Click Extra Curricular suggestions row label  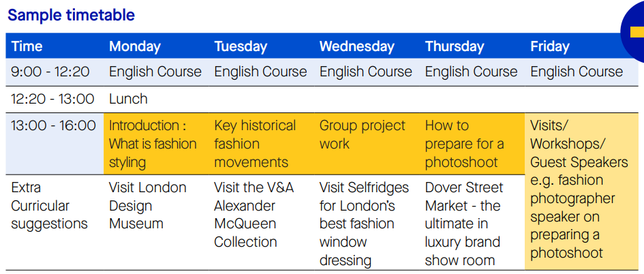pyautogui.click(x=49, y=206)
